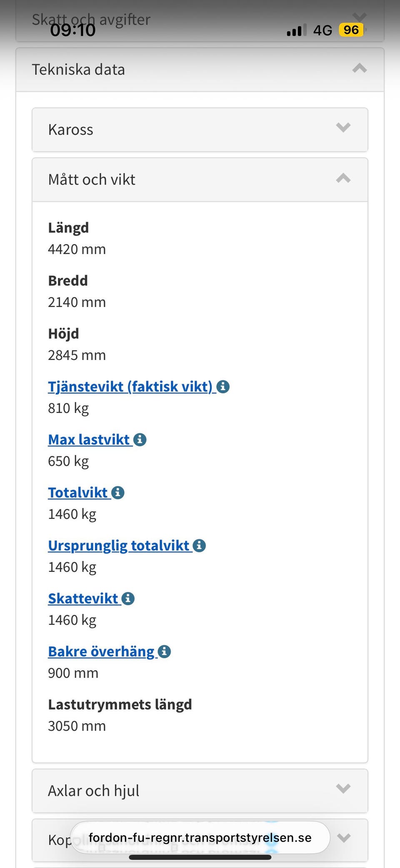Open info icon for Ursprunglig totalvikt
The width and height of the screenshot is (400, 868).
(200, 546)
